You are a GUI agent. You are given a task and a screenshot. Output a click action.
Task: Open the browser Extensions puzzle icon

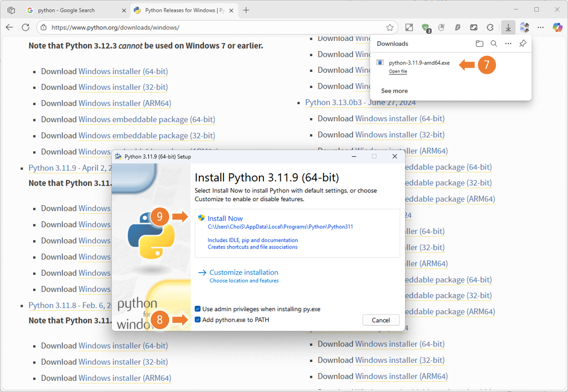(490, 27)
